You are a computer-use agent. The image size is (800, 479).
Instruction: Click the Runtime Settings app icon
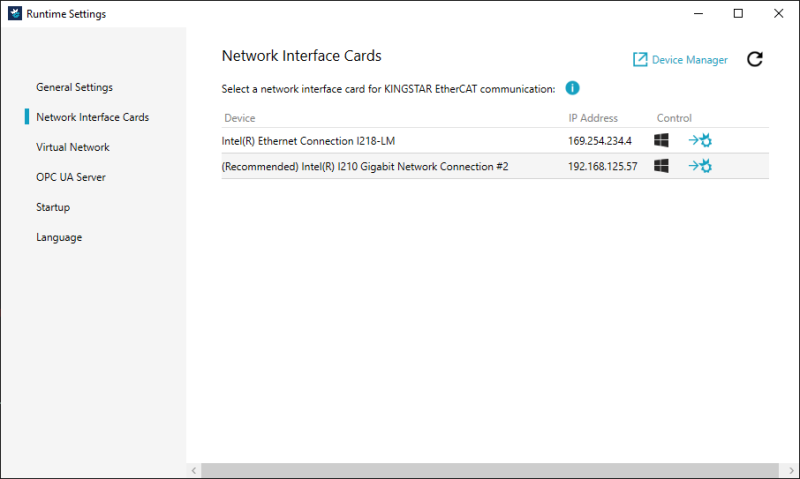click(x=14, y=14)
